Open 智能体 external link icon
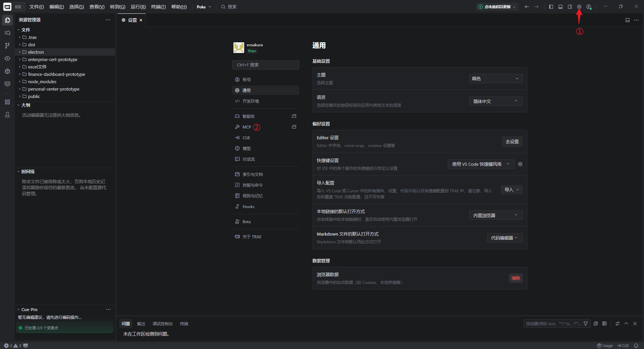The image size is (644, 349). click(x=294, y=116)
